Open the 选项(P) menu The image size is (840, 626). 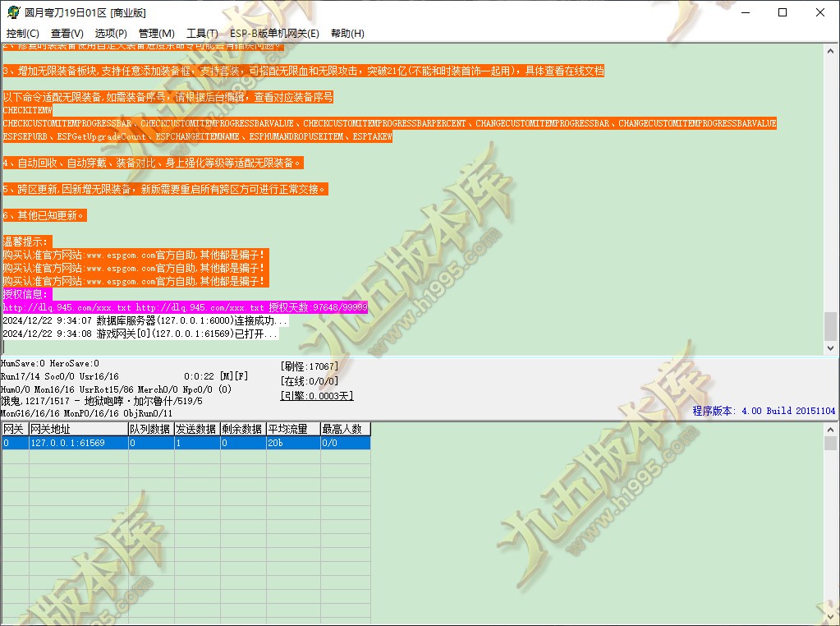pos(111,33)
